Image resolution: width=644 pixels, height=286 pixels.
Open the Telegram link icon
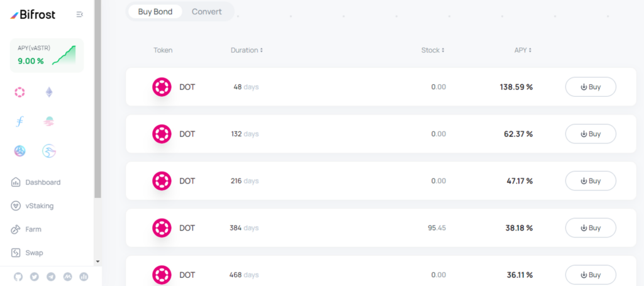(x=51, y=277)
